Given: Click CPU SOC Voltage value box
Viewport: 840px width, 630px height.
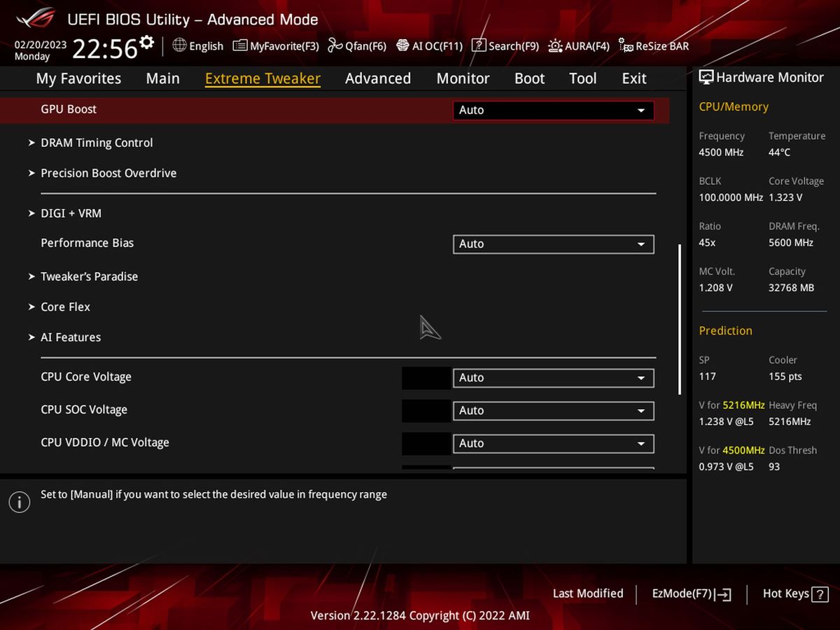Looking at the screenshot, I should 426,411.
